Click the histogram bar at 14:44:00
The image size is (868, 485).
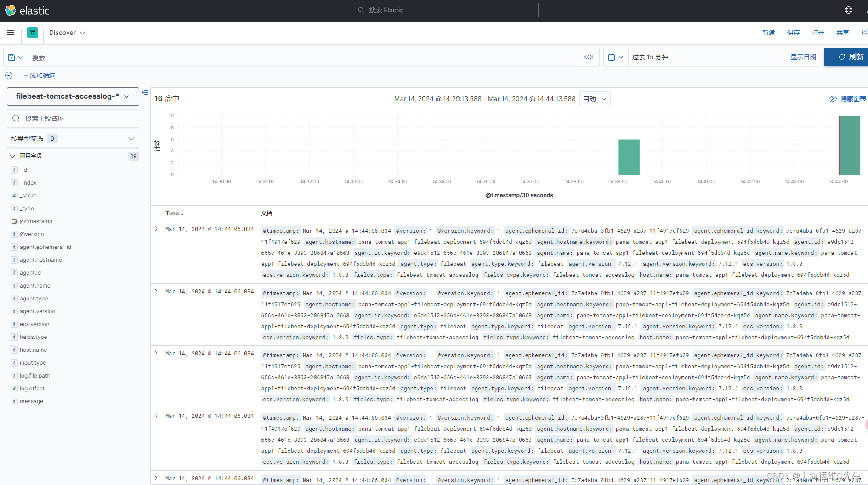[849, 145]
